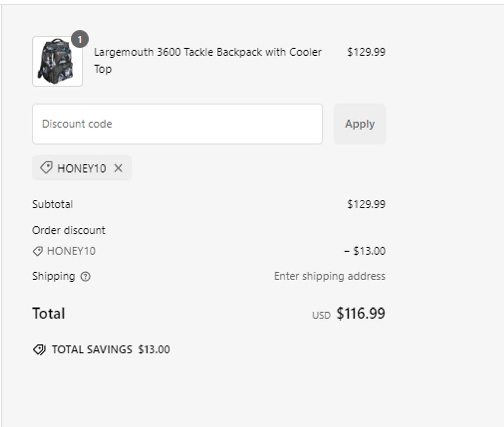Image resolution: width=504 pixels, height=427 pixels.
Task: Click the shipping help question mark icon
Action: point(85,276)
